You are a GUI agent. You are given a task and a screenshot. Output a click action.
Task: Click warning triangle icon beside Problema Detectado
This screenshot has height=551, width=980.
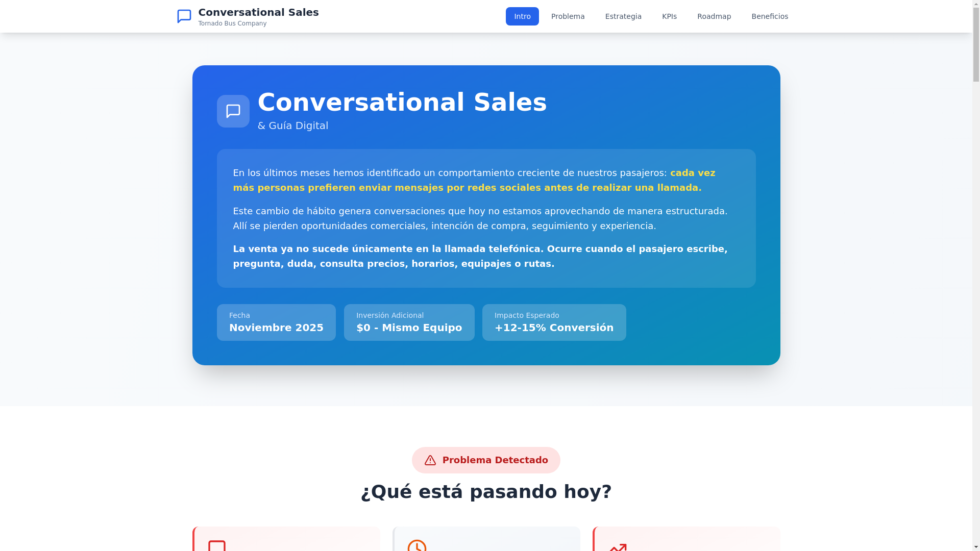[x=430, y=460]
